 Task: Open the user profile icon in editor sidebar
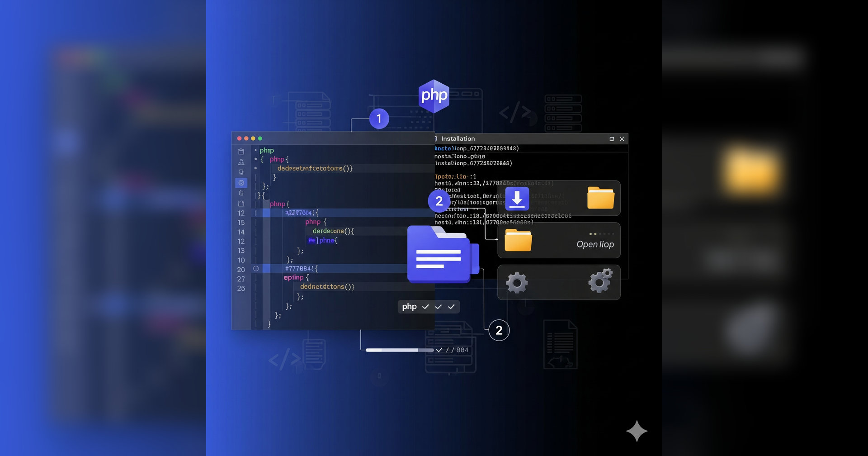click(x=241, y=162)
